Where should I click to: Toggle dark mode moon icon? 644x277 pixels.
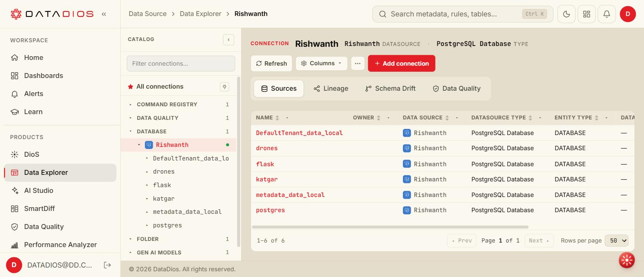(566, 14)
